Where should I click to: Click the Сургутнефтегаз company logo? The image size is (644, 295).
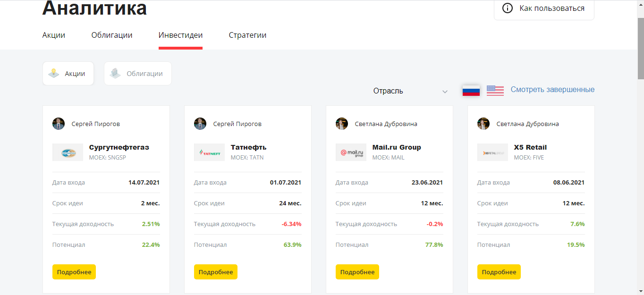pyautogui.click(x=68, y=152)
